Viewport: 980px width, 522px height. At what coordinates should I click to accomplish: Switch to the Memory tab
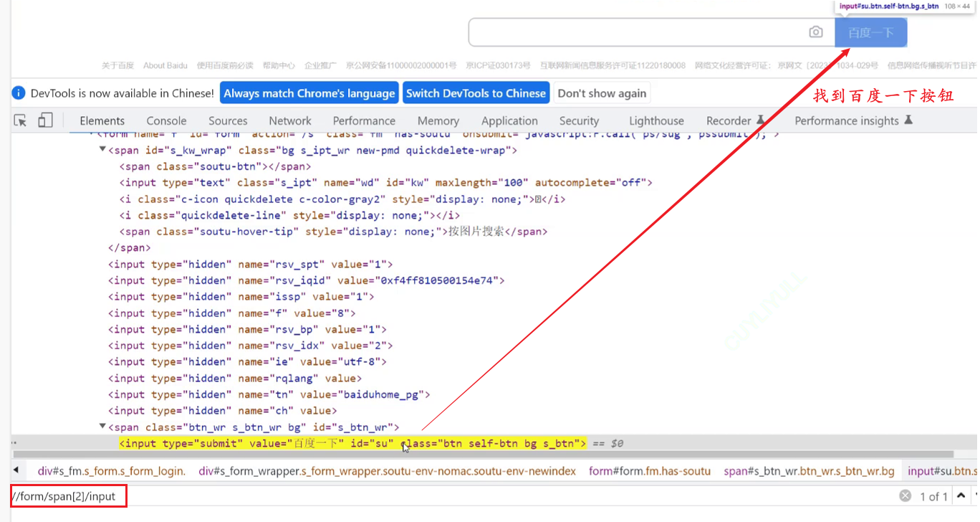click(438, 120)
